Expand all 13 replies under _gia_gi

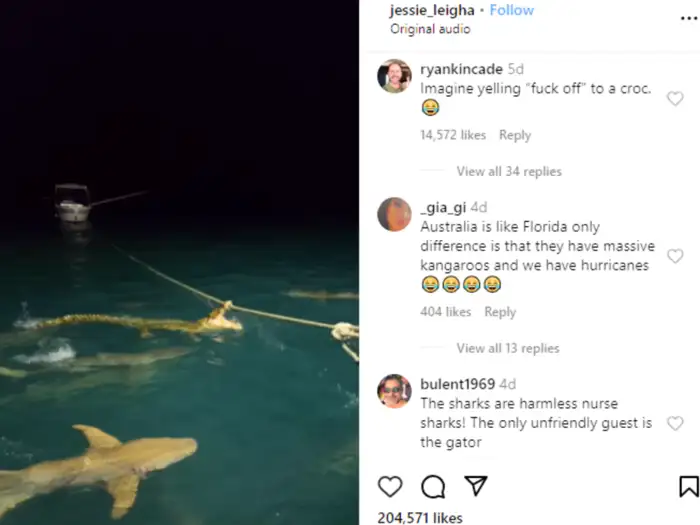(508, 348)
